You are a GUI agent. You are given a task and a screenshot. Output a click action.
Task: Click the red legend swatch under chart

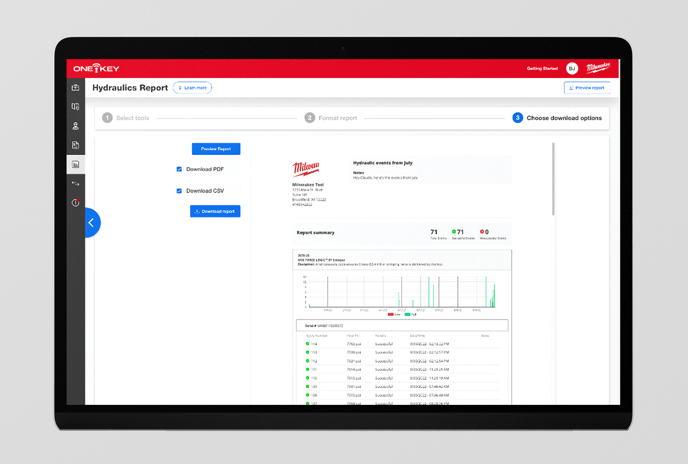click(391, 314)
